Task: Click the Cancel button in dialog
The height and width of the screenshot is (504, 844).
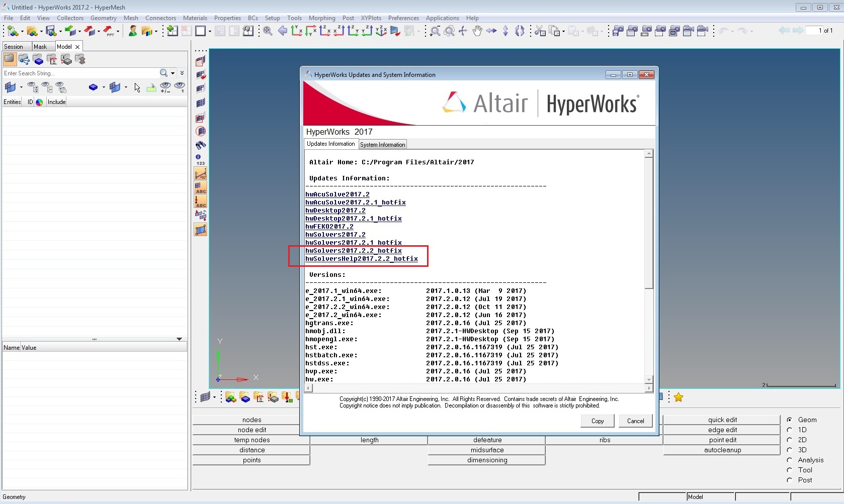Action: click(x=636, y=421)
